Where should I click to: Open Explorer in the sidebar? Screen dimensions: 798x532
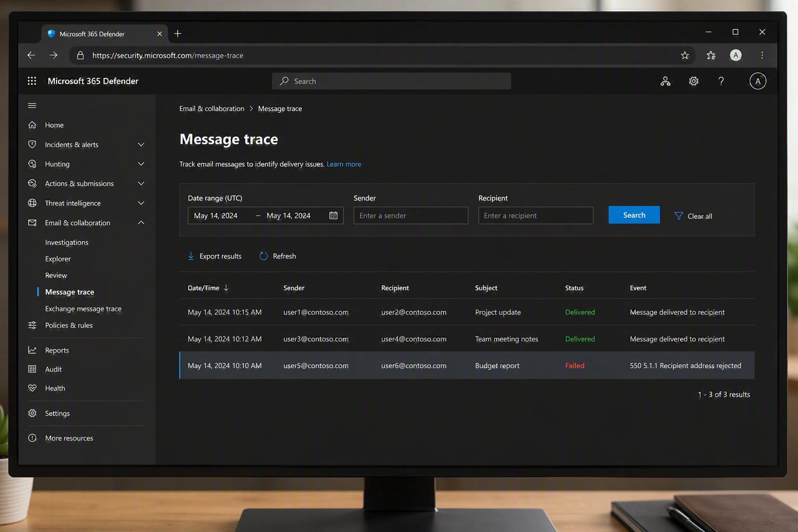coord(58,259)
